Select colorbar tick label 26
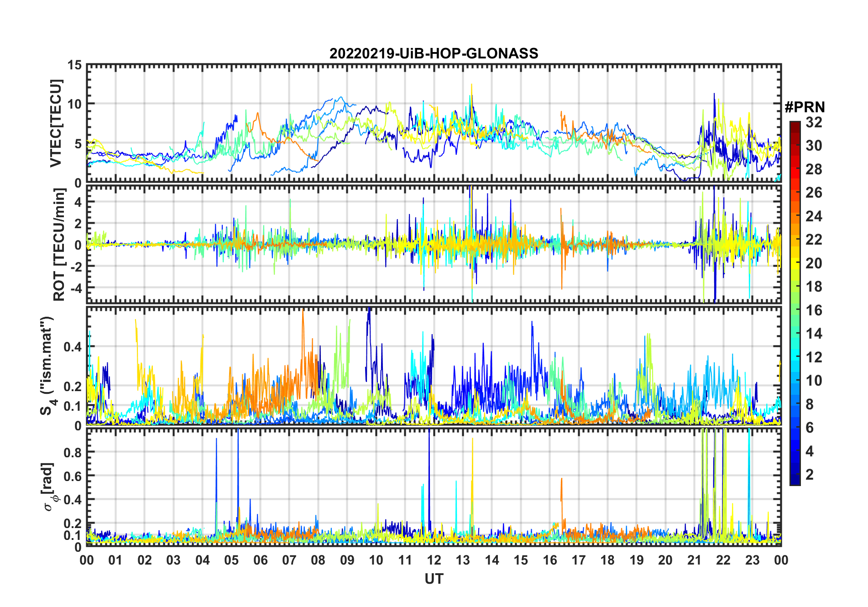 814,193
